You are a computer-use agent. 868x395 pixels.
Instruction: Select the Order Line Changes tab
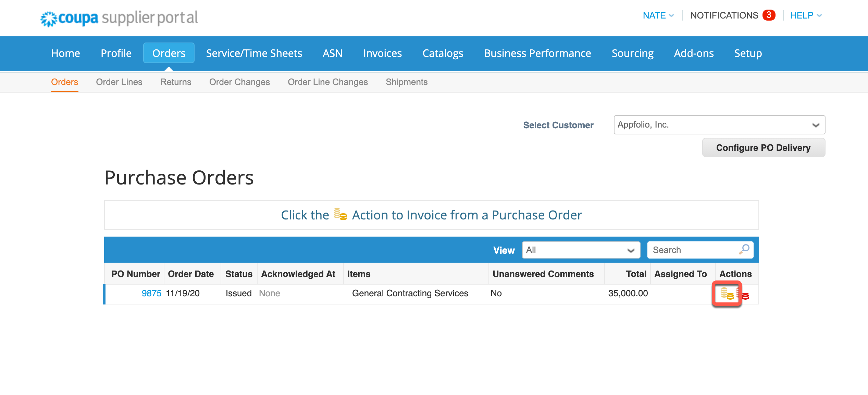[x=327, y=82]
